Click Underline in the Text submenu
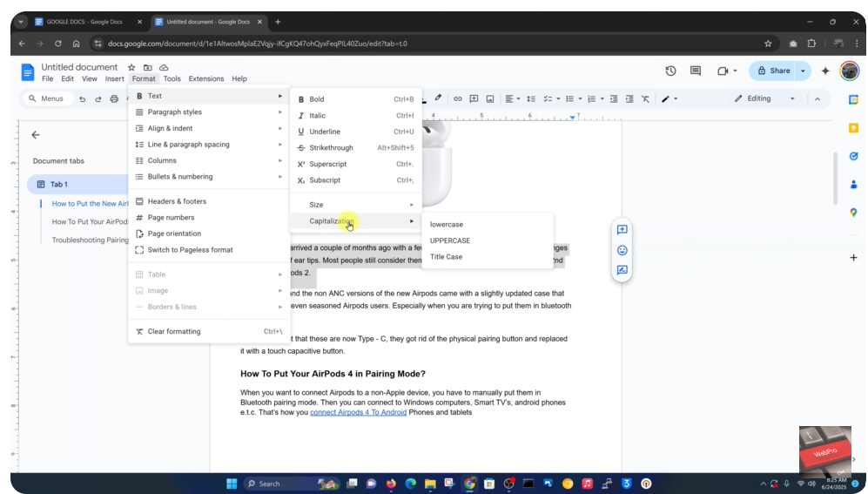868x494 pixels. (x=355, y=132)
